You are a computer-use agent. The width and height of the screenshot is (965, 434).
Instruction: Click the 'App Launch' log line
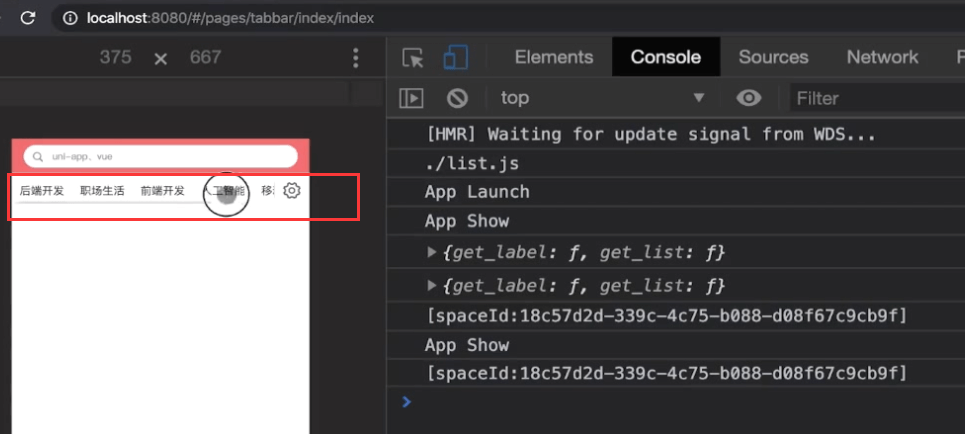[477, 192]
